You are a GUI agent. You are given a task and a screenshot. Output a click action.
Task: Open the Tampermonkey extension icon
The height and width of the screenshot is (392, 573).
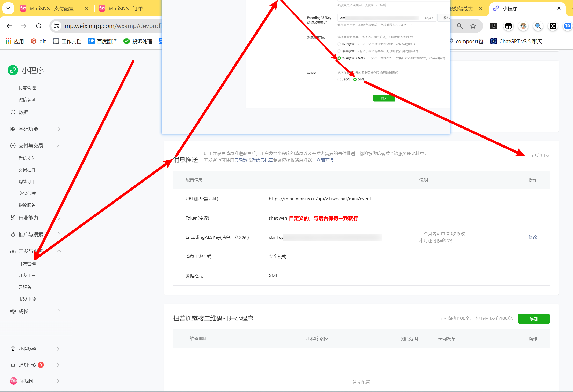point(508,26)
